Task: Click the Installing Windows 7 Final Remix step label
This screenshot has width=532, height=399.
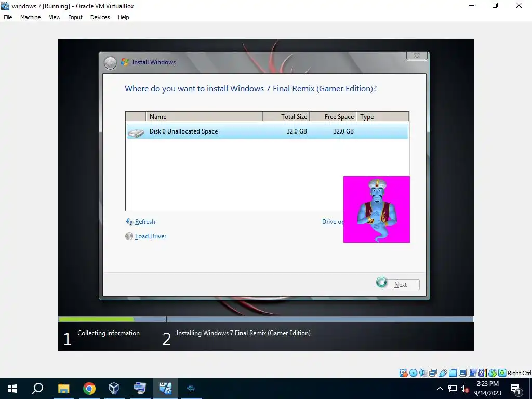Action: point(243,333)
